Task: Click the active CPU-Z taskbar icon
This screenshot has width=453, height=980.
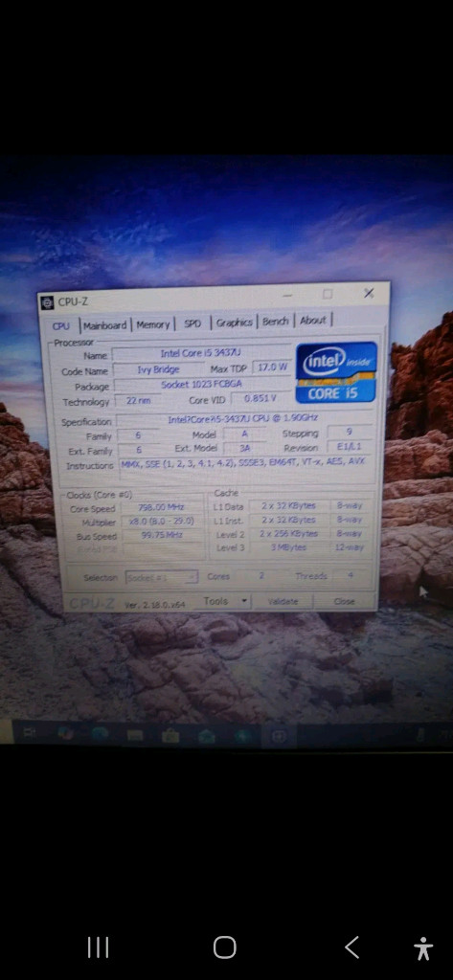Action: (279, 736)
